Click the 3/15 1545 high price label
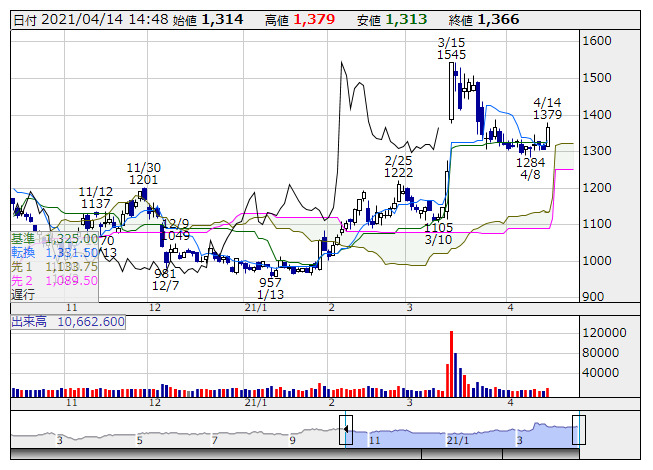This screenshot has height=470, width=653. click(451, 48)
